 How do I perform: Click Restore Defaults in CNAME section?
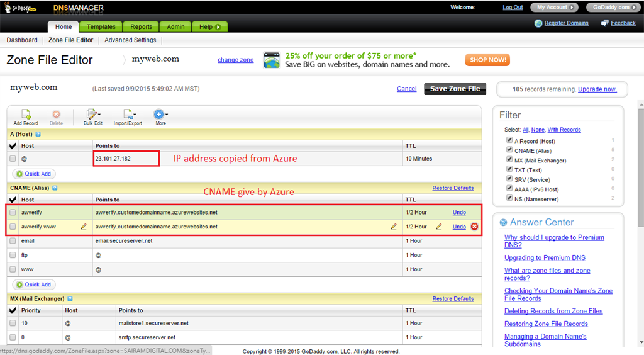coord(453,188)
